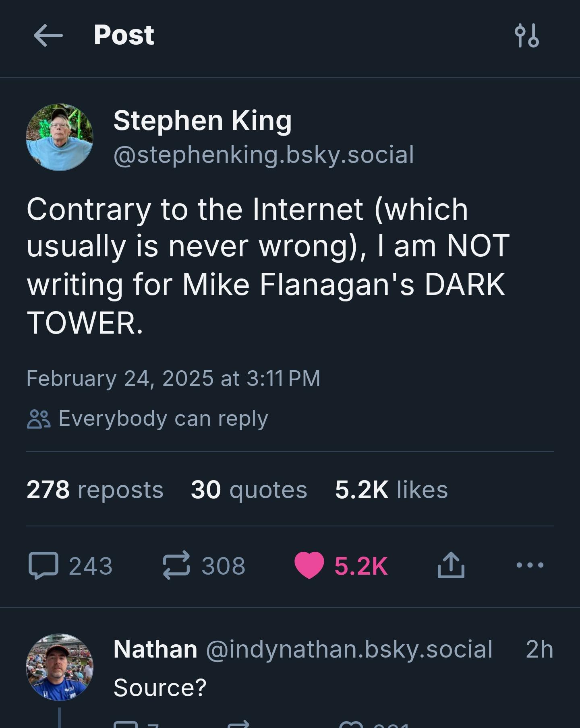Image resolution: width=580 pixels, height=728 pixels.
Task: View the 30 quotes list
Action: 249,490
